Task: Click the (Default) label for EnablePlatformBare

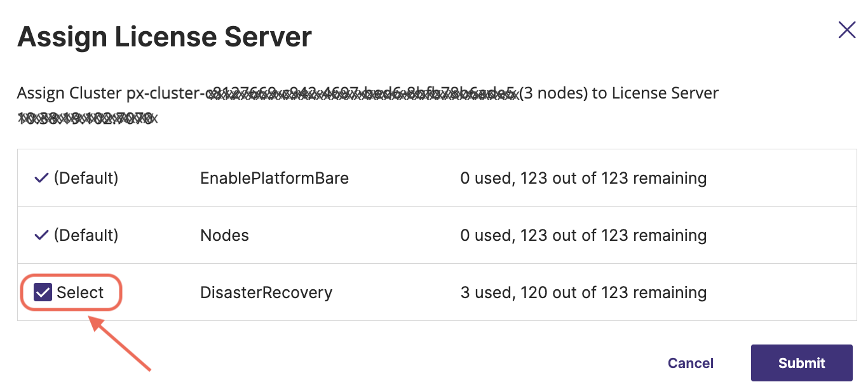Action: (x=86, y=178)
